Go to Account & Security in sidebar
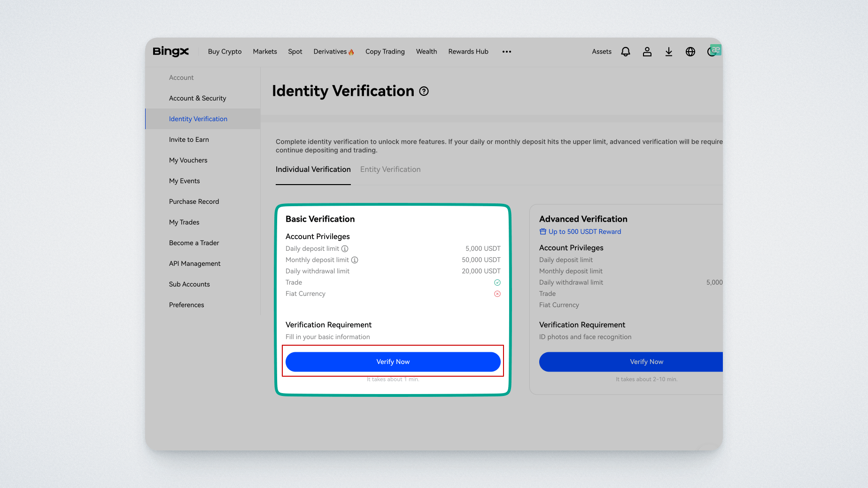Viewport: 868px width, 488px height. [x=197, y=98]
